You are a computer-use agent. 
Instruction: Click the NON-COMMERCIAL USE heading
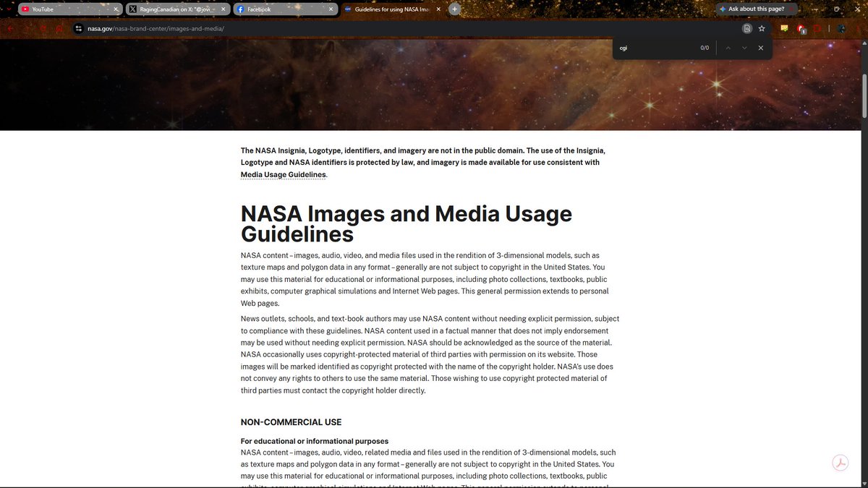[x=291, y=422]
